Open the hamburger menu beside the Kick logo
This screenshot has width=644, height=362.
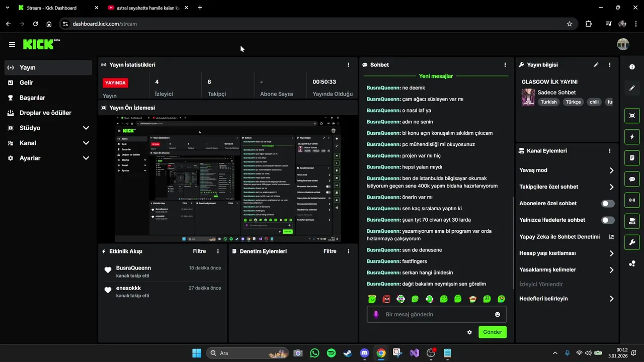click(x=12, y=44)
